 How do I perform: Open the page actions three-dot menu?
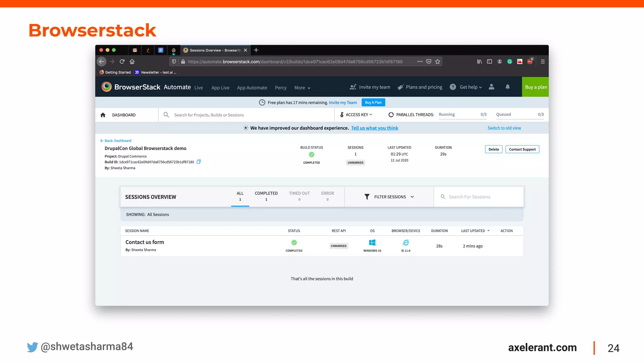coord(420,62)
